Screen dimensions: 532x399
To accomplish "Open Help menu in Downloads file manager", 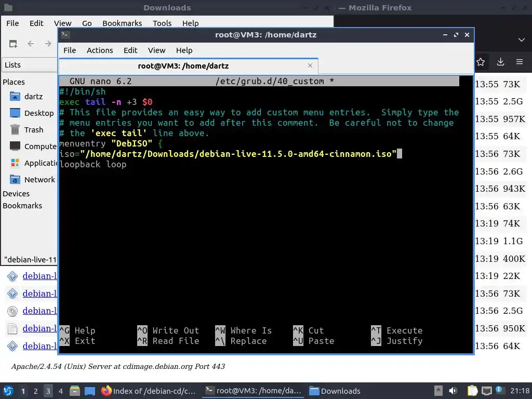I will (190, 23).
